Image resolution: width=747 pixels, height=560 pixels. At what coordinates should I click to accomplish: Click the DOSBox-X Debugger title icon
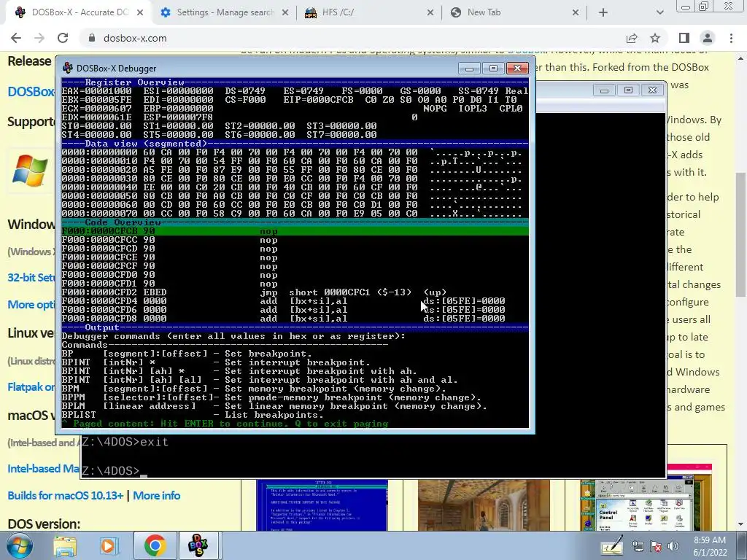coord(68,68)
